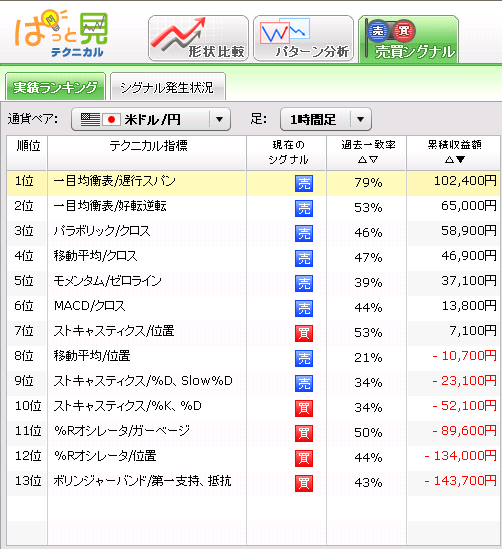Screen dimensions: 502x549
Task: Select パラボリック/クロス indicator
Action: click(102, 231)
